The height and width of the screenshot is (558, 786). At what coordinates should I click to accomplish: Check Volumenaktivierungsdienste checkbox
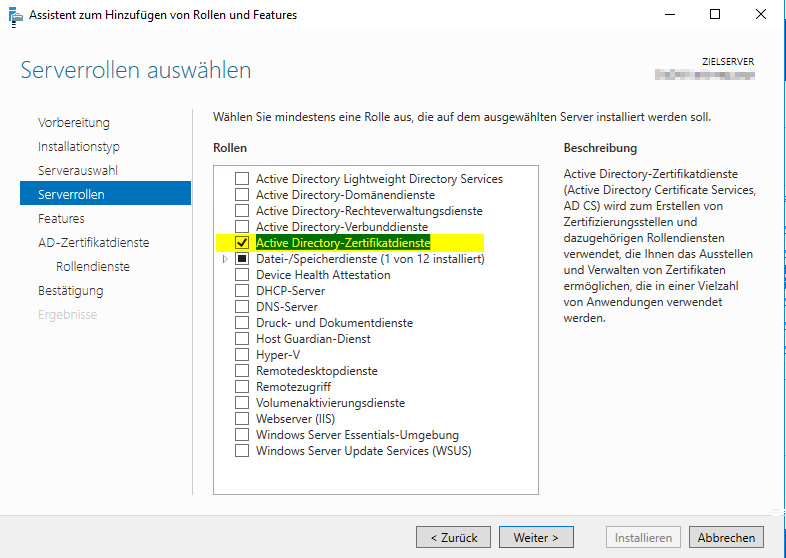[242, 403]
